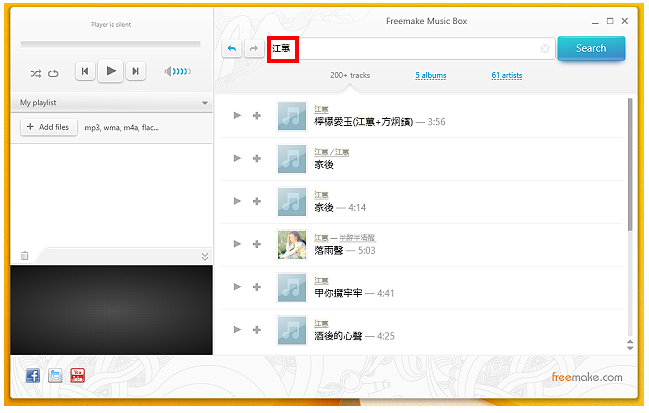Open the My playlist dropdown

coord(111,103)
